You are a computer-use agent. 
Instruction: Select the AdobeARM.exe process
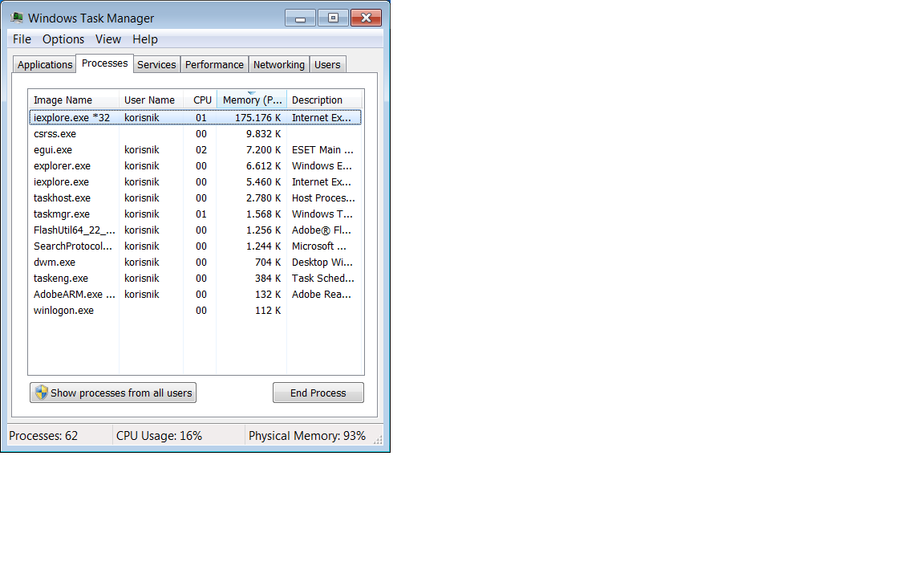(195, 295)
